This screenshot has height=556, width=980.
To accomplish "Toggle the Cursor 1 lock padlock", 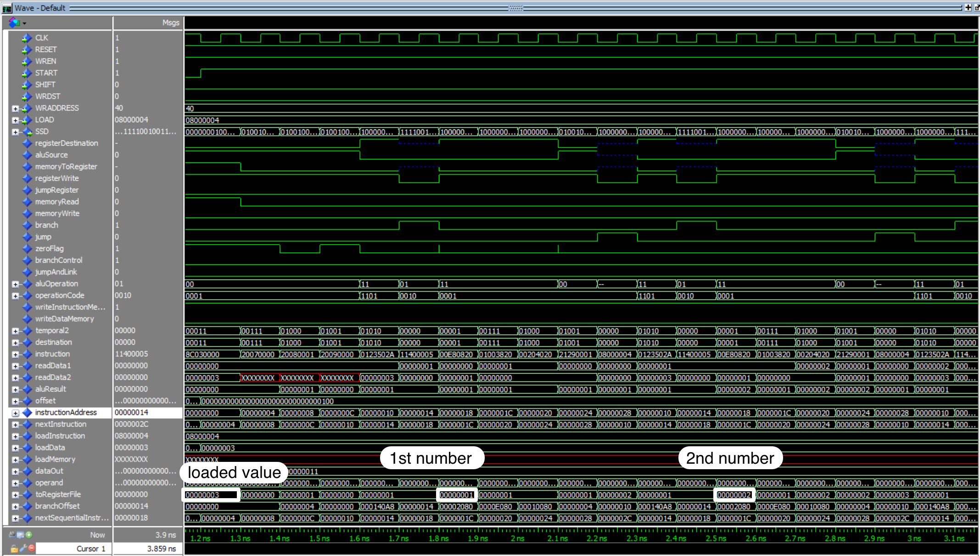I will 14,549.
